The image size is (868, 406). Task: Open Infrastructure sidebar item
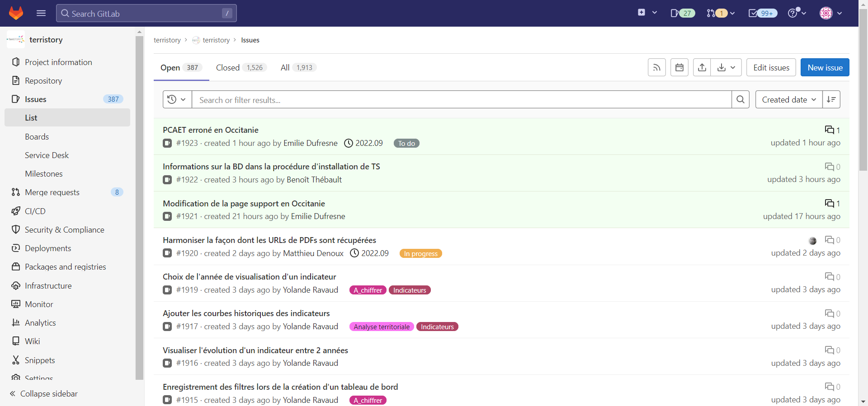[67, 286]
